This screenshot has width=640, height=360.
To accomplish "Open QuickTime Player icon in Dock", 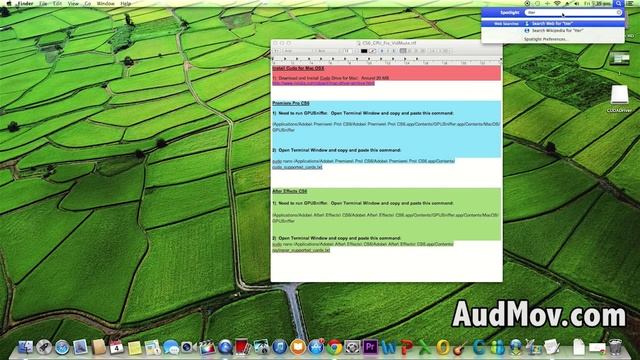I will (x=225, y=347).
